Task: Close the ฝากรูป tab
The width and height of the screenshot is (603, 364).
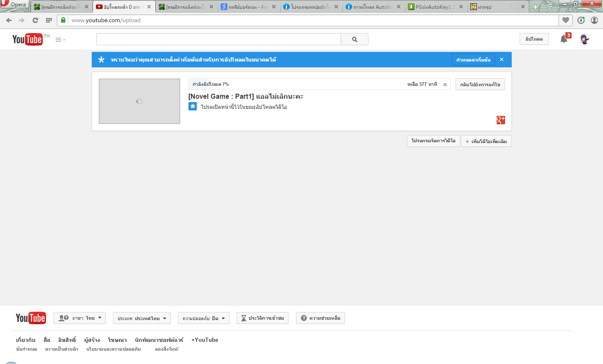Action: (x=523, y=7)
